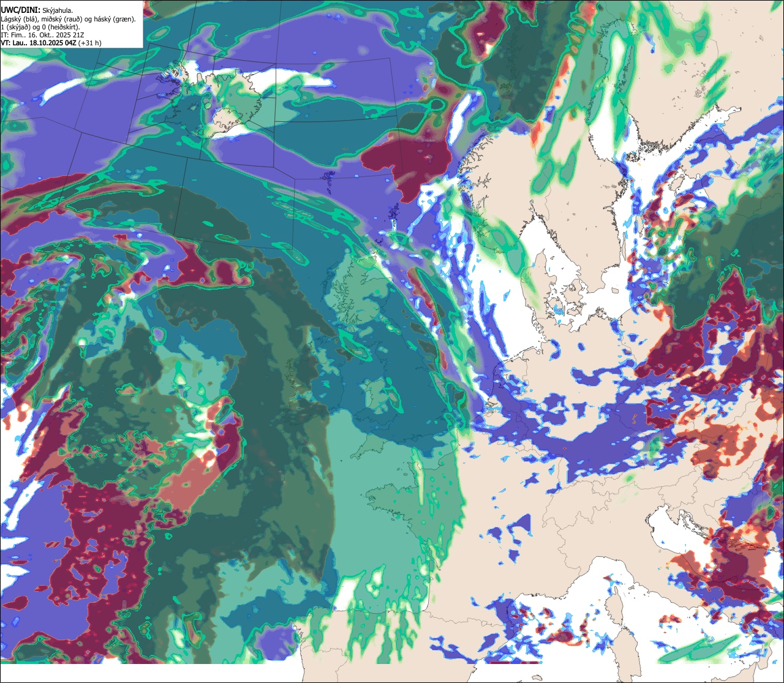This screenshot has height=683, width=784.
Task: Click the '1 (skýjað) og 0 (heiðskírt)' line
Action: [40, 27]
